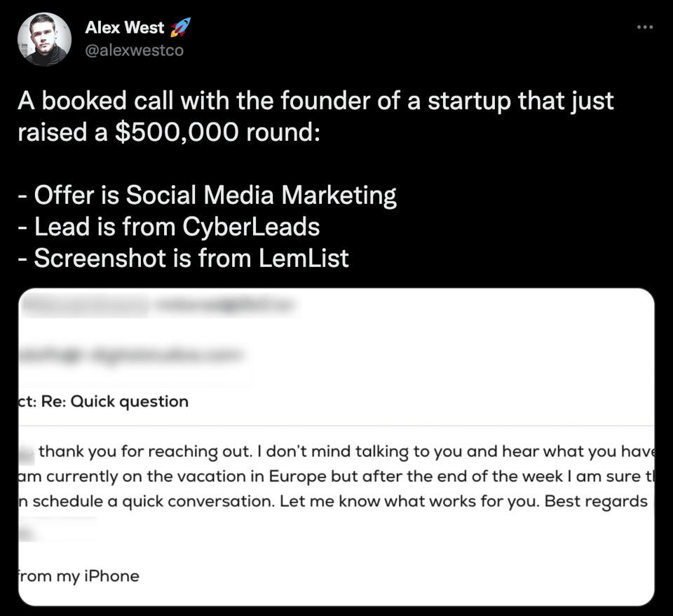The width and height of the screenshot is (673, 616).
Task: Open the three-dot more options menu
Action: (x=644, y=27)
